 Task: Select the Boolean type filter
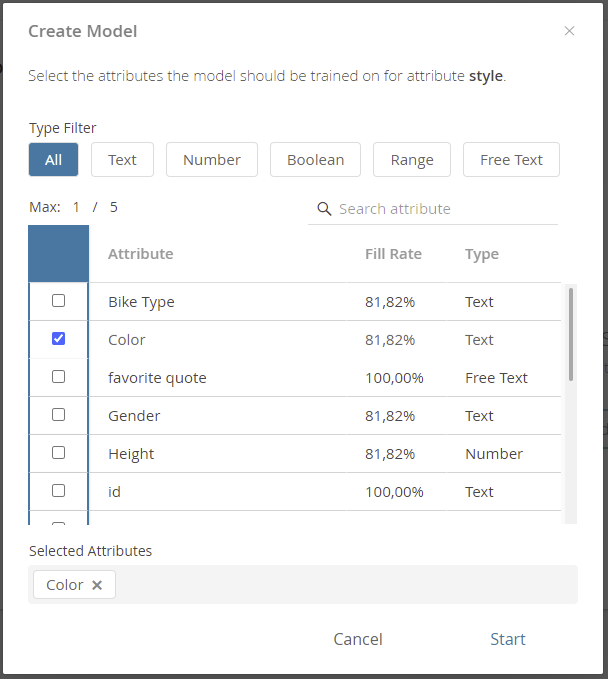[315, 160]
